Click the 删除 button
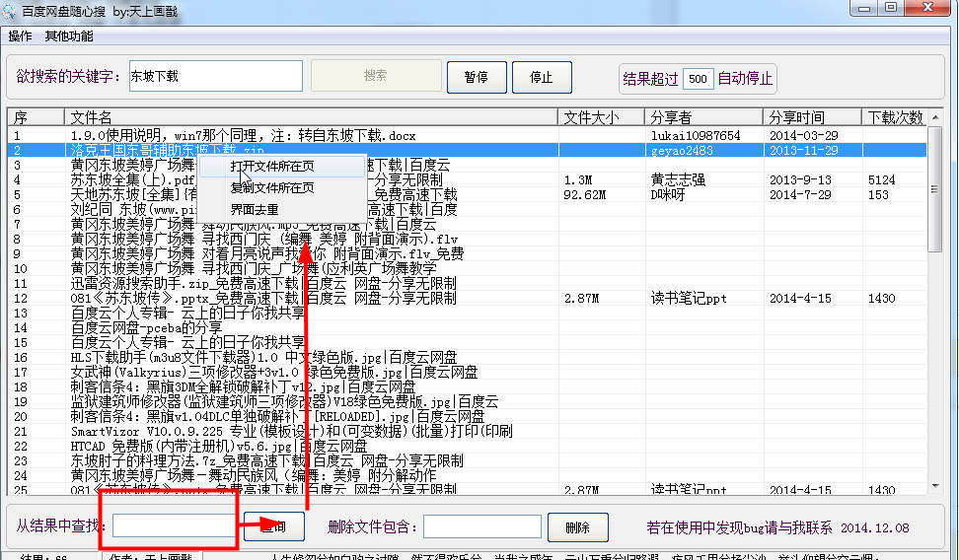 pyautogui.click(x=578, y=527)
